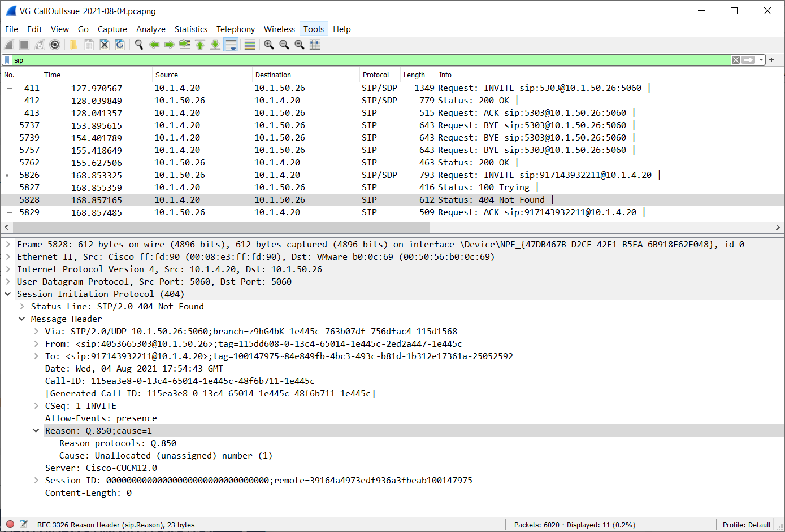Expand the Status-Line 404 Not Found row

click(x=22, y=307)
